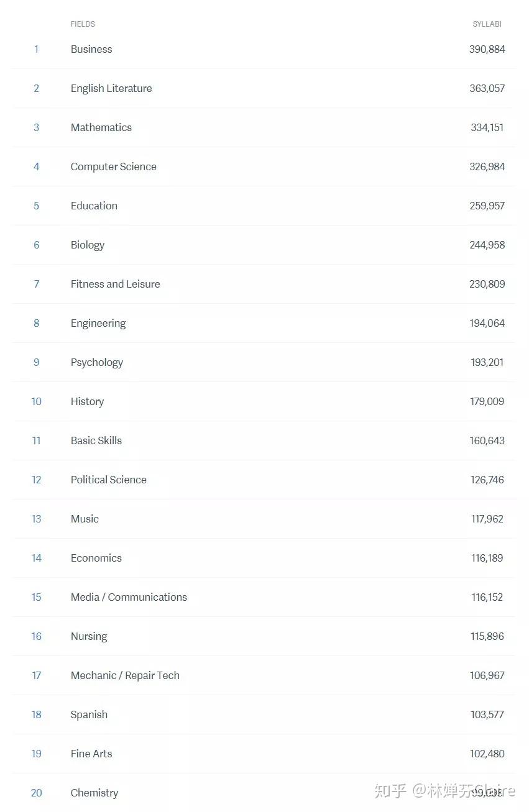The image size is (529, 812).
Task: Click rank number 19 for Fine Arts
Action: 36,754
